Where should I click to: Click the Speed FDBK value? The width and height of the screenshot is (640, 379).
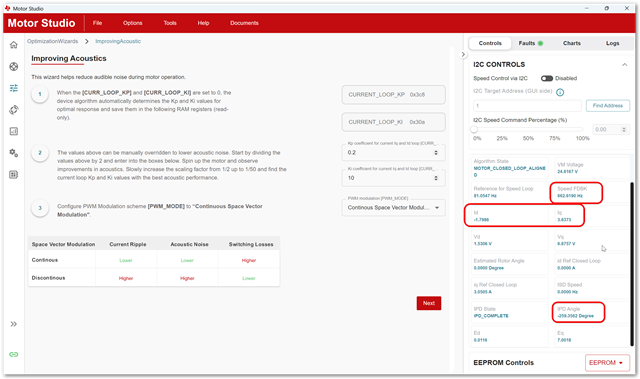click(570, 196)
